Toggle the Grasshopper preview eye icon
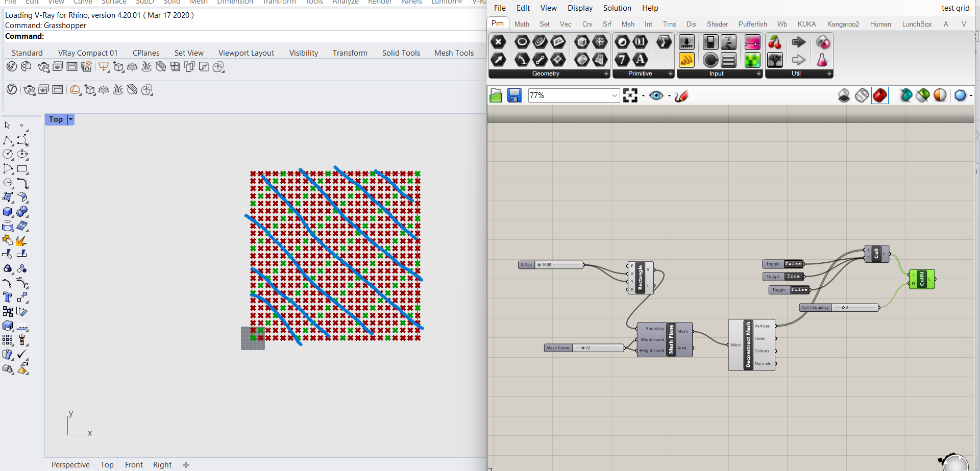 pos(656,95)
